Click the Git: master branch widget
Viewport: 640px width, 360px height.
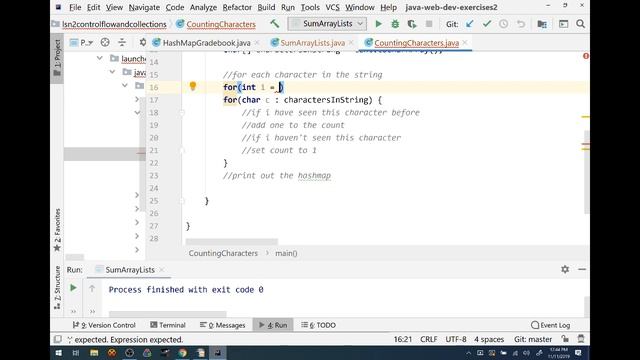[533, 339]
